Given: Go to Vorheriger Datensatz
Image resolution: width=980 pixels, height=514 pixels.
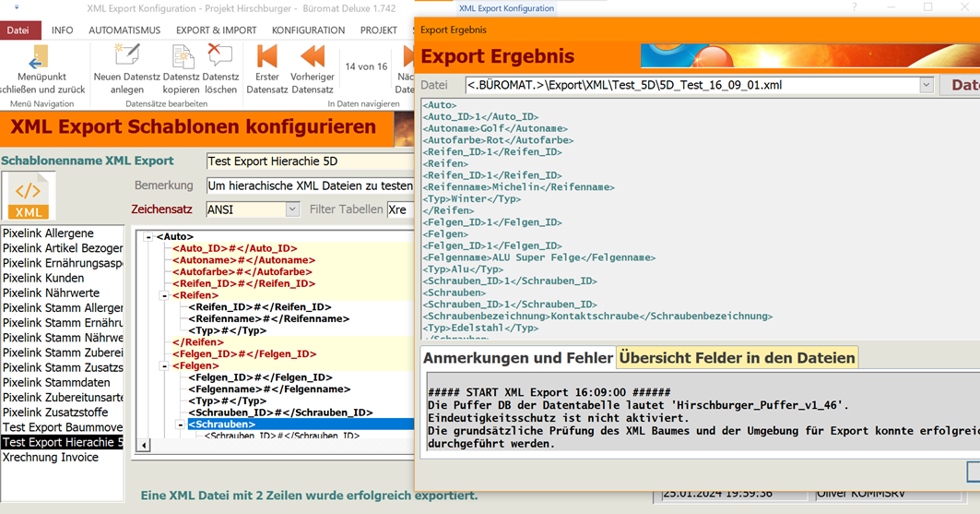Looking at the screenshot, I should 312,57.
